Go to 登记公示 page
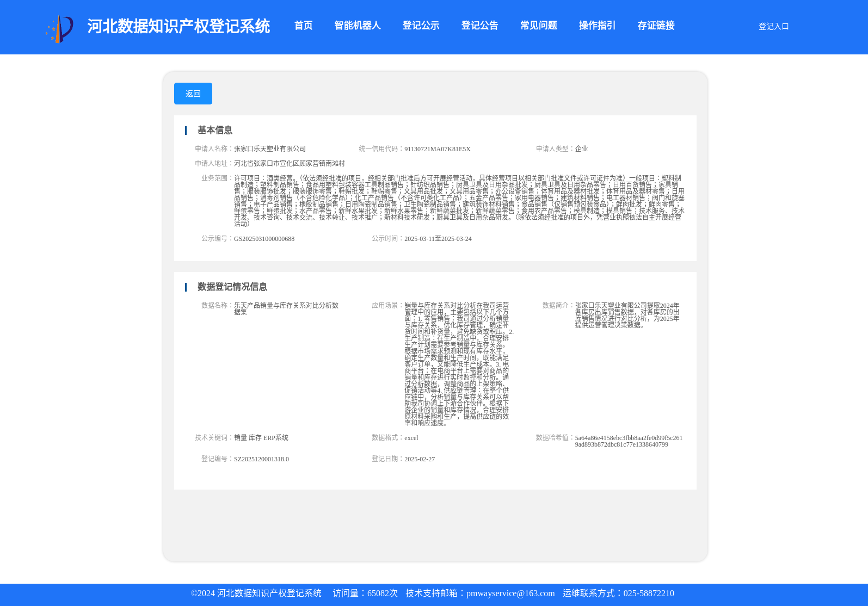 click(421, 26)
